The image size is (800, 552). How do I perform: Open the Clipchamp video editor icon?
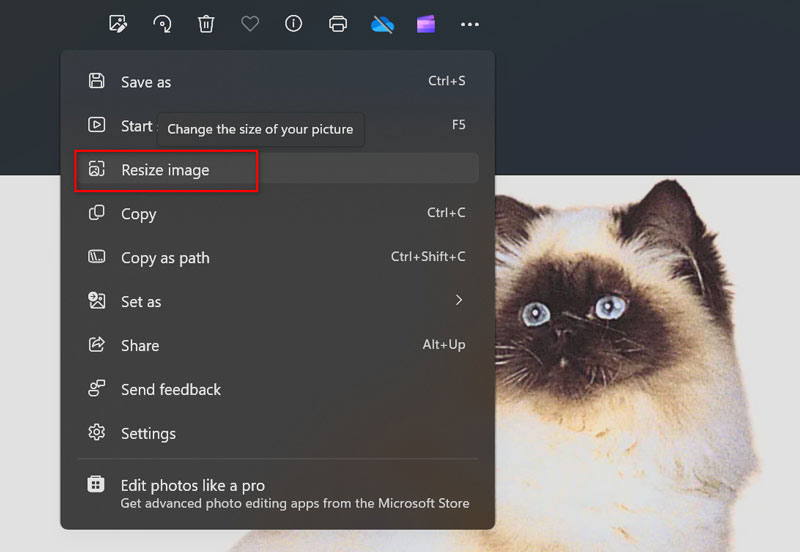426,24
